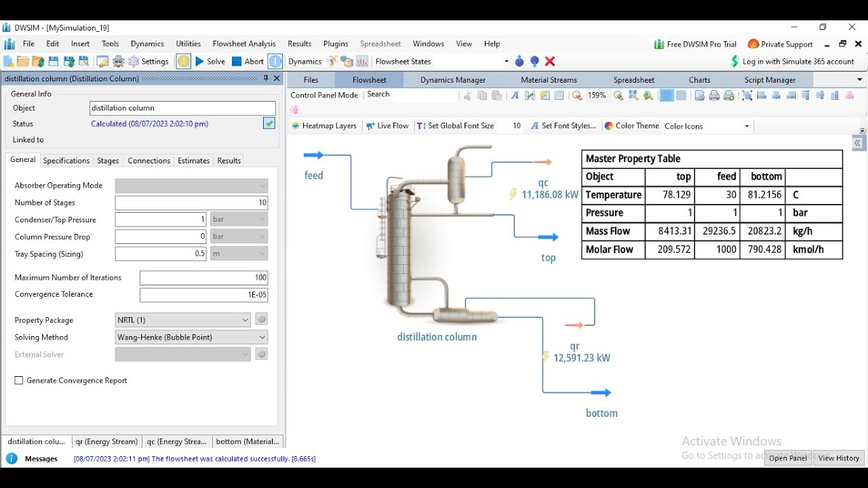Image resolution: width=868 pixels, height=488 pixels.
Task: Click the Align tops icon
Action: pos(806,96)
